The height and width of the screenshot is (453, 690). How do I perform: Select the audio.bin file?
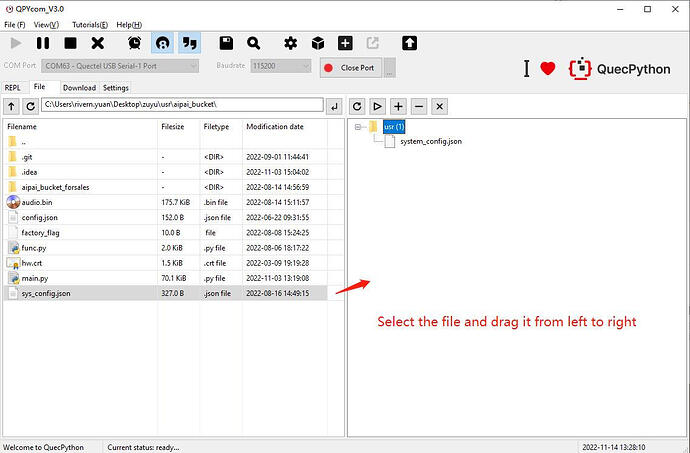(x=165, y=203)
